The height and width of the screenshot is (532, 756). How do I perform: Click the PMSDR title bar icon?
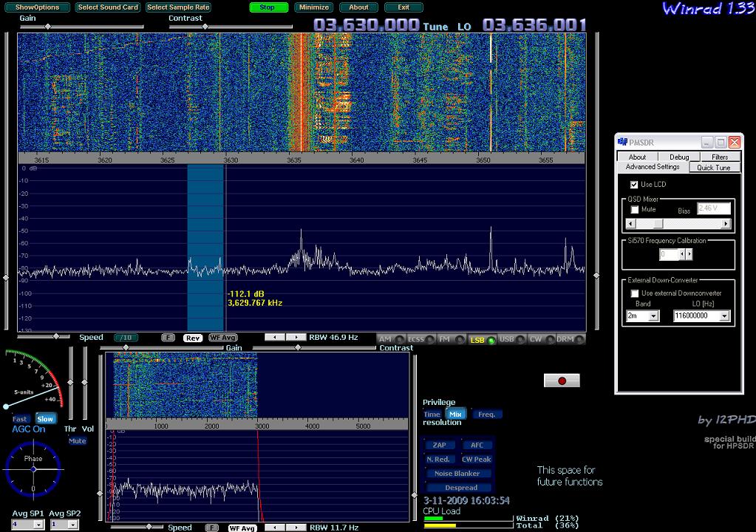622,142
